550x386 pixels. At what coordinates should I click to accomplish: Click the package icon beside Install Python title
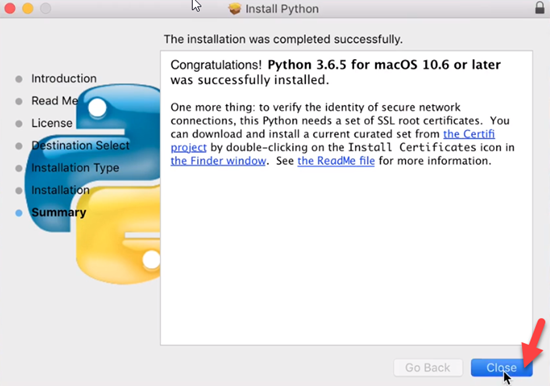(235, 8)
